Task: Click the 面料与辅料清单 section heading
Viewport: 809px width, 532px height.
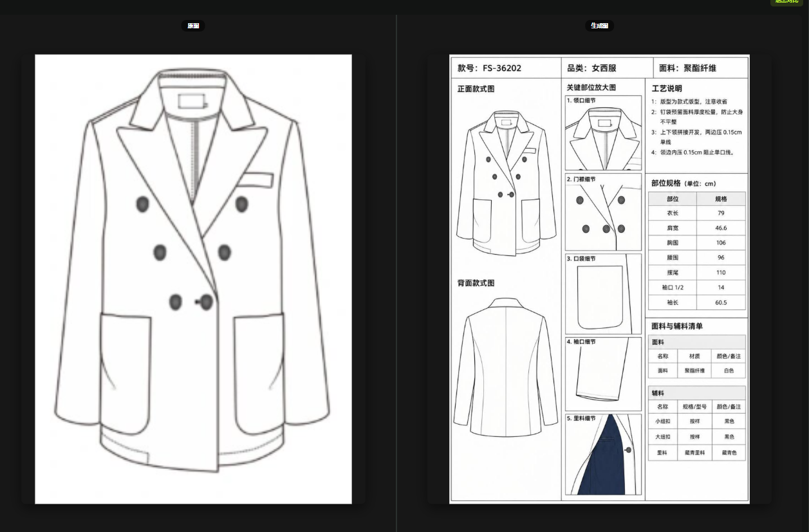Action: click(x=677, y=326)
